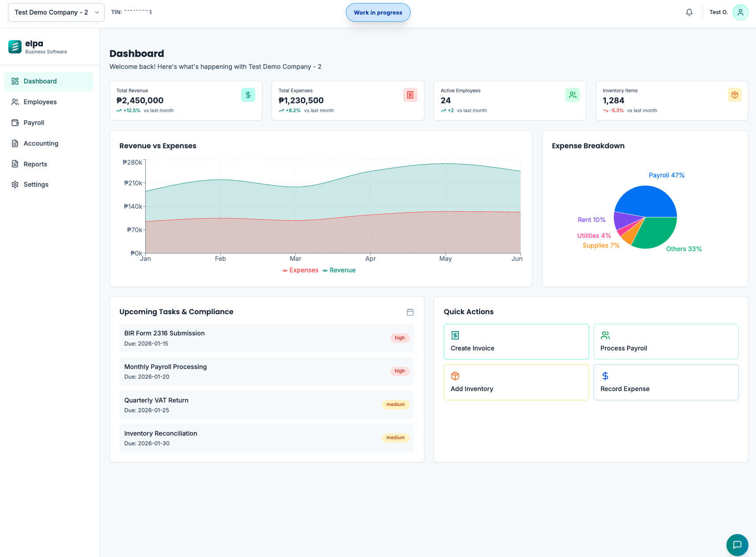Click the Add Inventory box icon
The width and height of the screenshot is (756, 557).
coord(455,376)
